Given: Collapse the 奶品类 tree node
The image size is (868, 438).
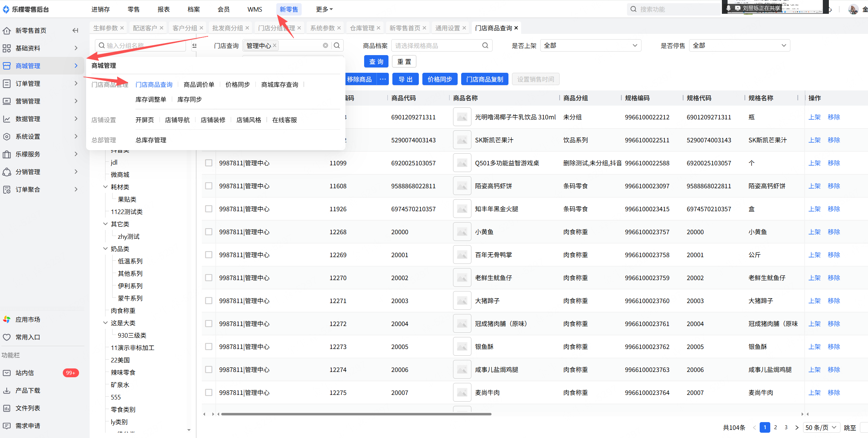Looking at the screenshot, I should (x=105, y=249).
